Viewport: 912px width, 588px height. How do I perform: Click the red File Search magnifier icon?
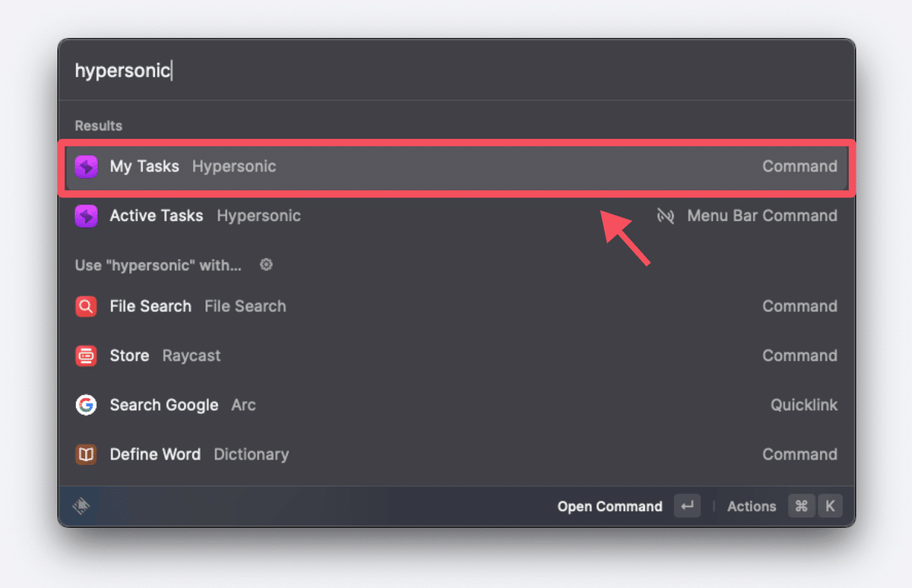point(86,306)
